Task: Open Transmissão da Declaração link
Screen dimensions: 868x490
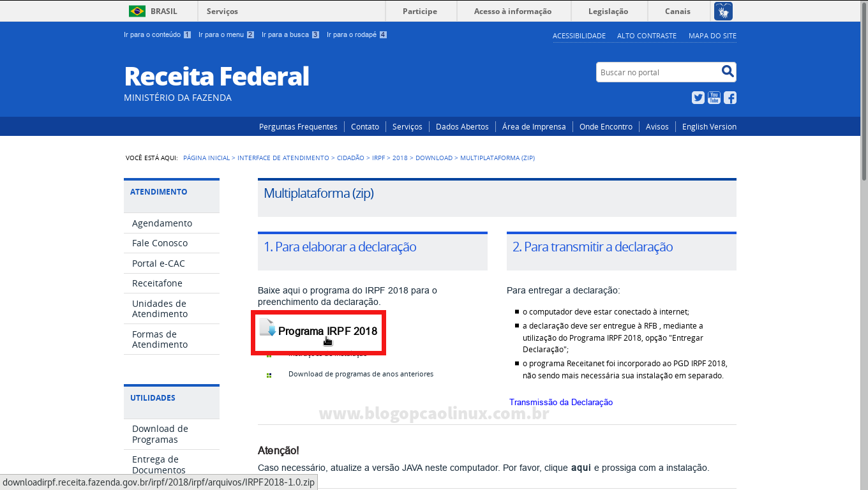Action: tap(561, 402)
